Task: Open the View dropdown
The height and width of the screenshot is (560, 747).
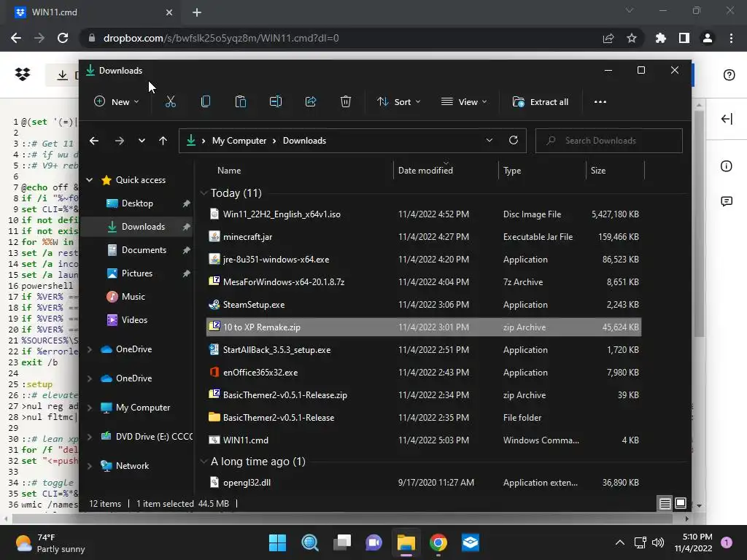Action: [x=464, y=102]
